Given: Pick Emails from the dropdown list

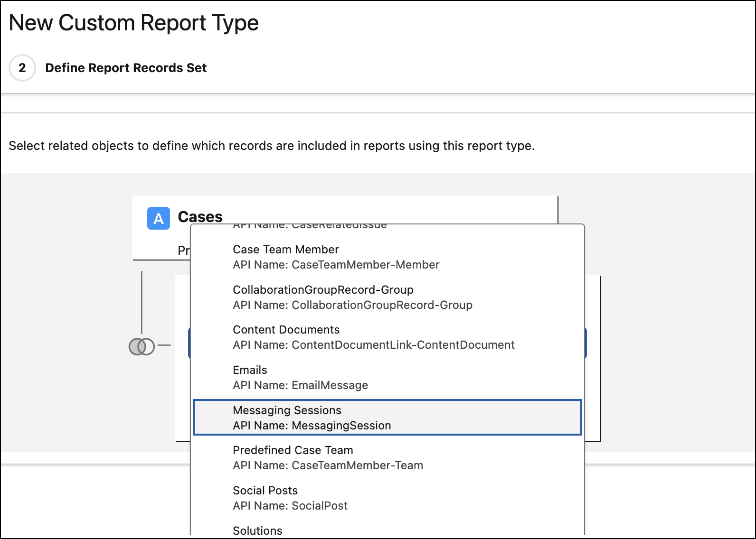Looking at the screenshot, I should click(x=387, y=377).
